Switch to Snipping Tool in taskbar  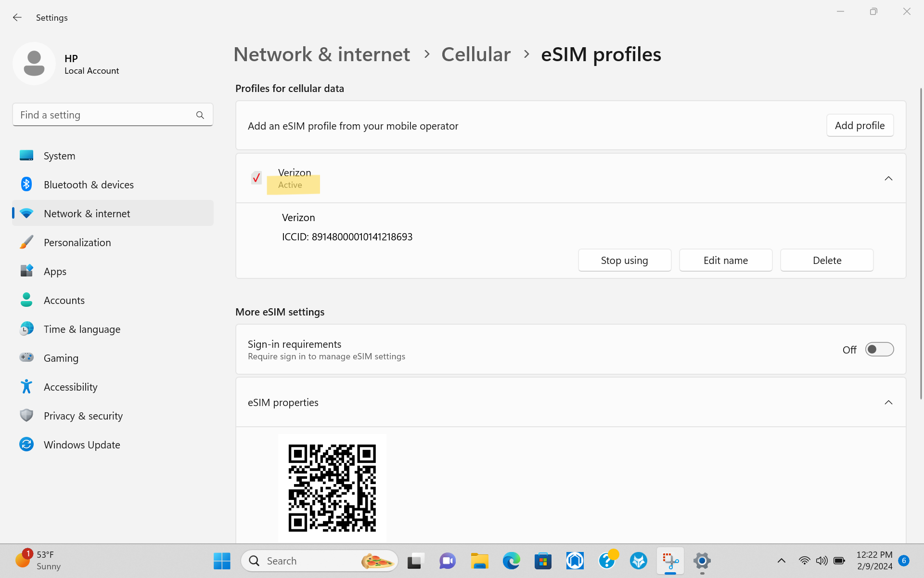pos(670,561)
